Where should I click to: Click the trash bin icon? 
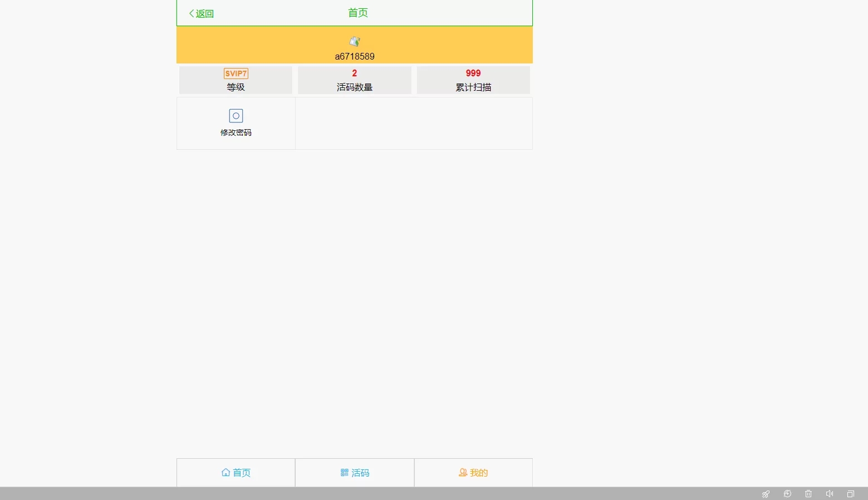click(808, 494)
